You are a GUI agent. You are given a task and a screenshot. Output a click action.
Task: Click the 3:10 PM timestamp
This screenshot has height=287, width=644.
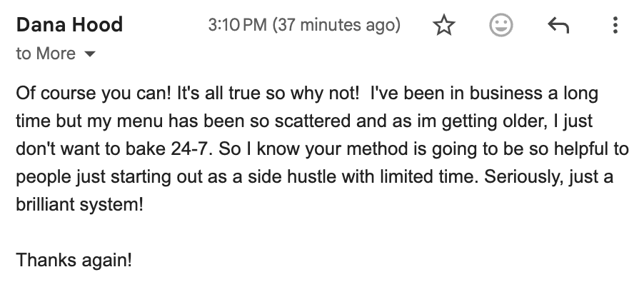(x=237, y=26)
